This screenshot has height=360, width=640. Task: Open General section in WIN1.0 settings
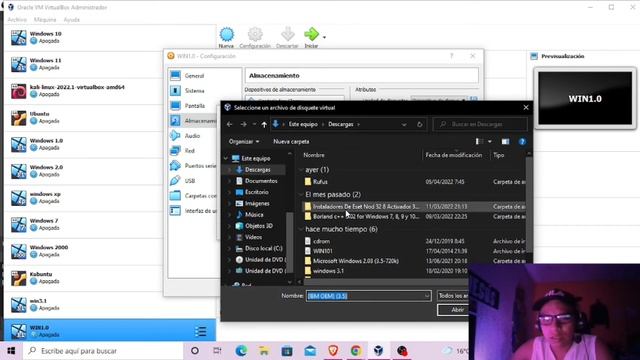(x=194, y=76)
